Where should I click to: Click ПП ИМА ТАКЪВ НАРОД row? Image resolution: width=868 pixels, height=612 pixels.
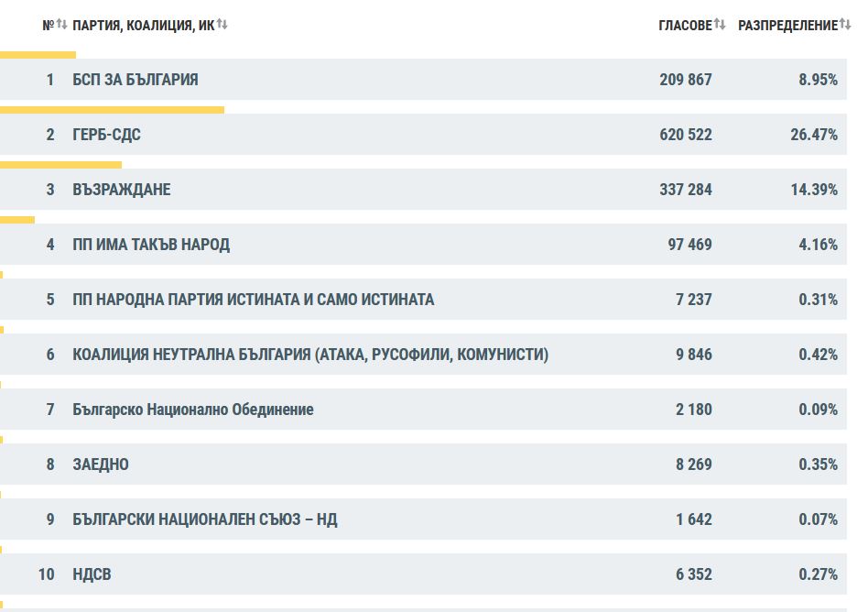click(x=151, y=245)
